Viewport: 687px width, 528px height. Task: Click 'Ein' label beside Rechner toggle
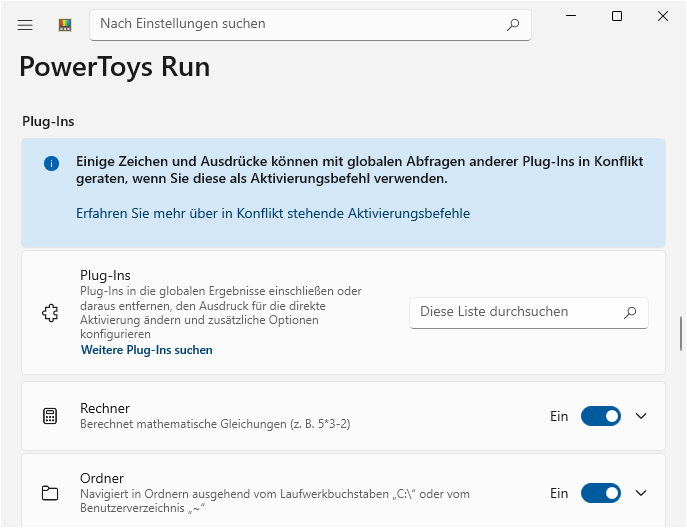(x=559, y=416)
